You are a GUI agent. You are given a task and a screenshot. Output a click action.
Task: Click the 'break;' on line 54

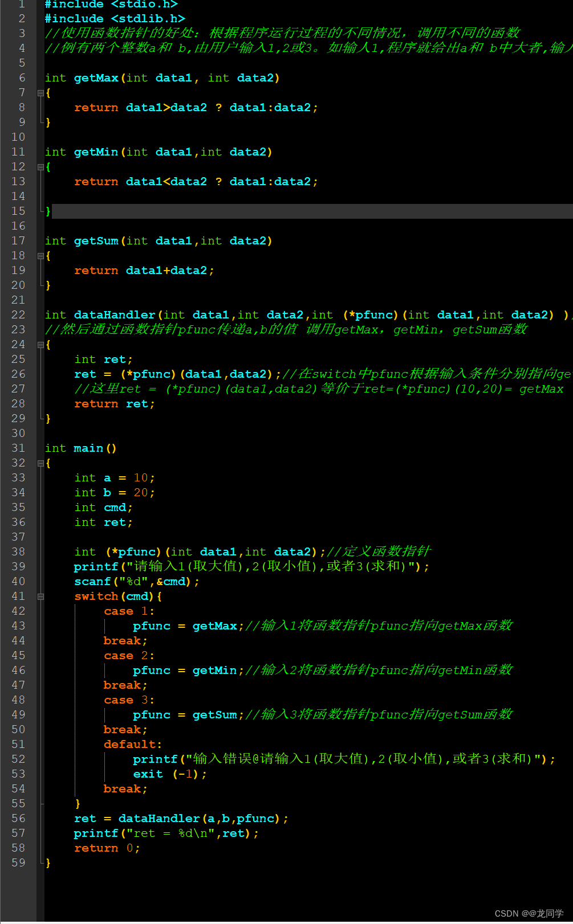click(125, 789)
